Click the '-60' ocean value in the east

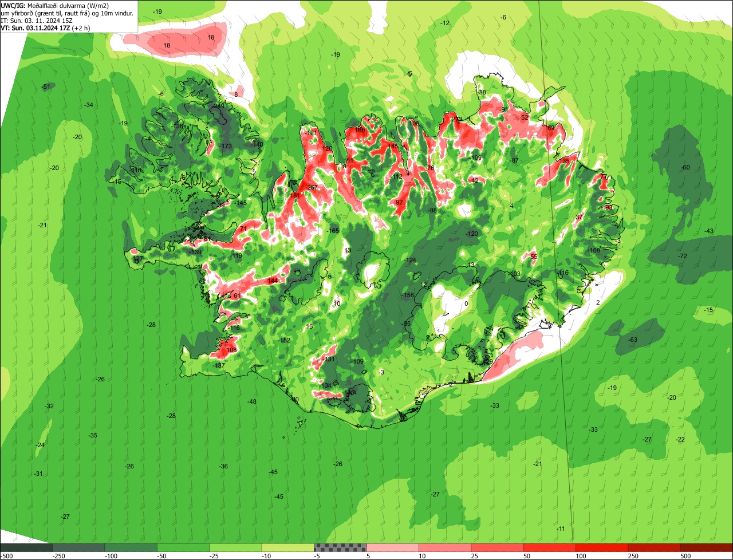tap(685, 167)
